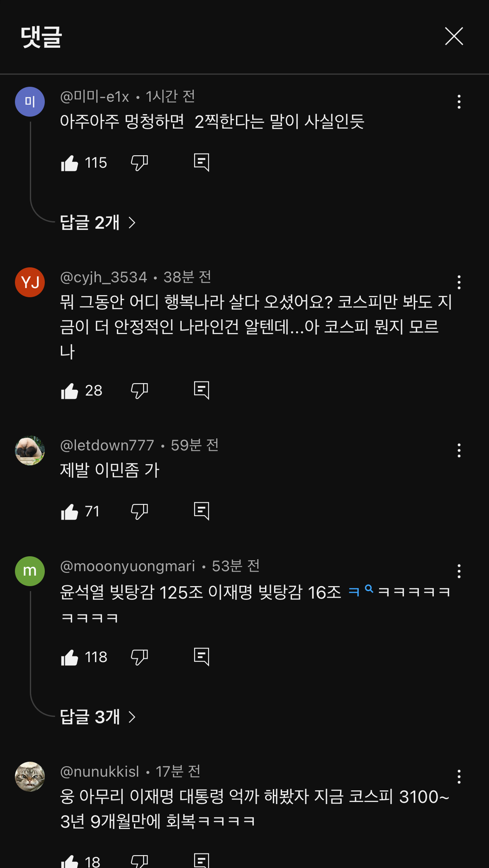
Task: Reply to the @cyjh_3534 comment
Action: tap(202, 390)
